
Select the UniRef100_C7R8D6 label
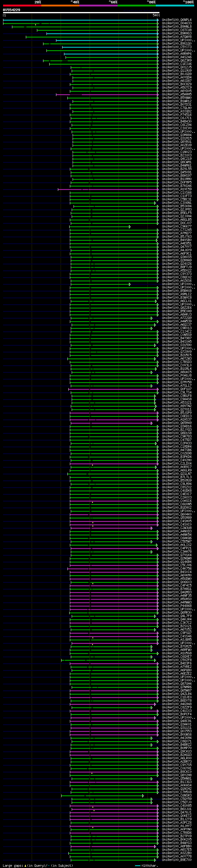pos(176,832)
